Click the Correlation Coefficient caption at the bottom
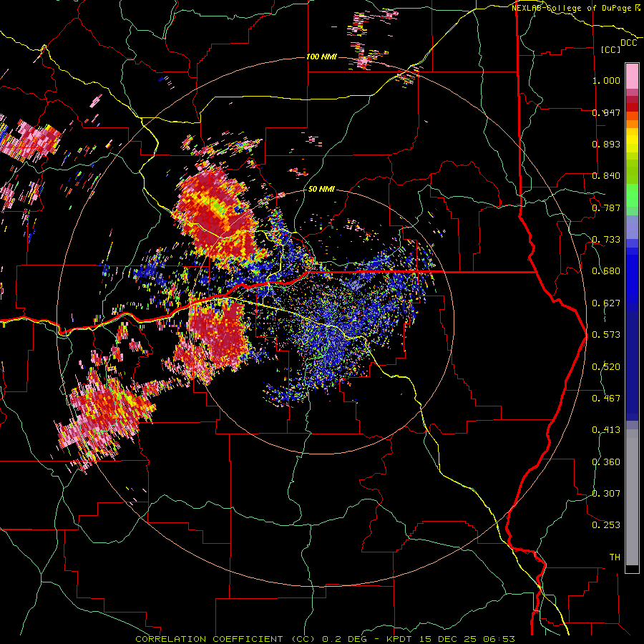The width and height of the screenshot is (644, 644). tap(325, 639)
